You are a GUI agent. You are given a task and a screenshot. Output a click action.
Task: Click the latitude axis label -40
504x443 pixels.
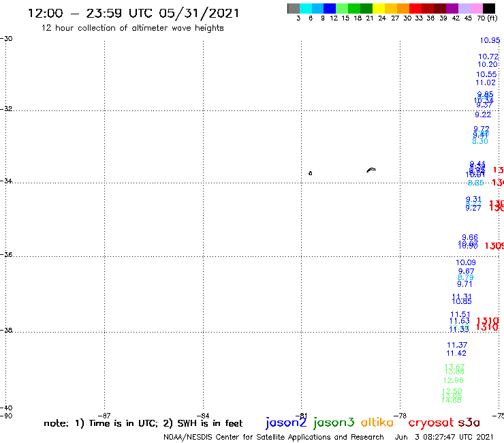[x=6, y=408]
